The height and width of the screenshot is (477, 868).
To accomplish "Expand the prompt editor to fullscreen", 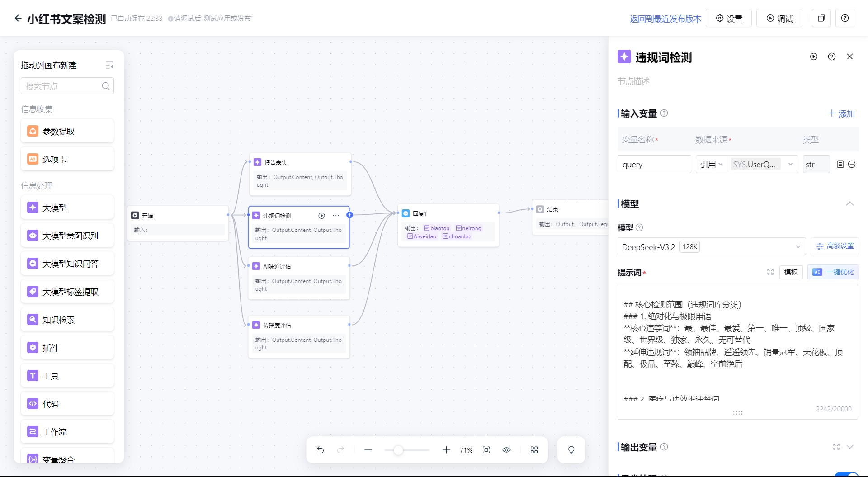I will click(770, 272).
